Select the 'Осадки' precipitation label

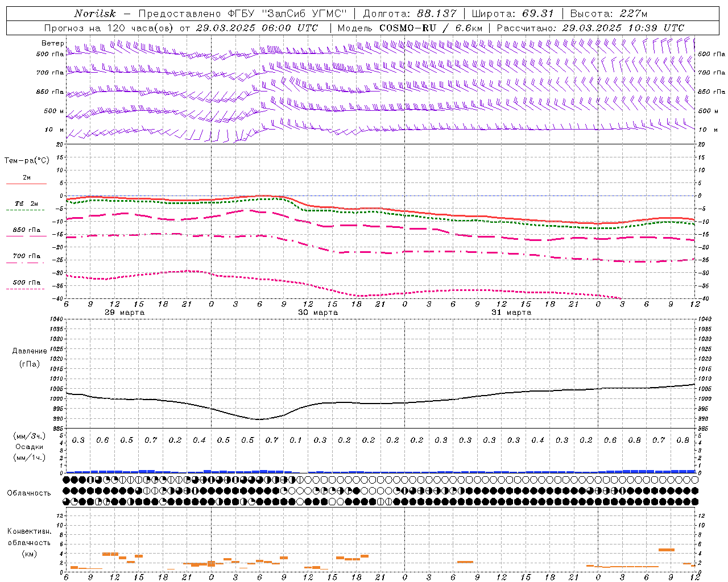click(x=30, y=447)
